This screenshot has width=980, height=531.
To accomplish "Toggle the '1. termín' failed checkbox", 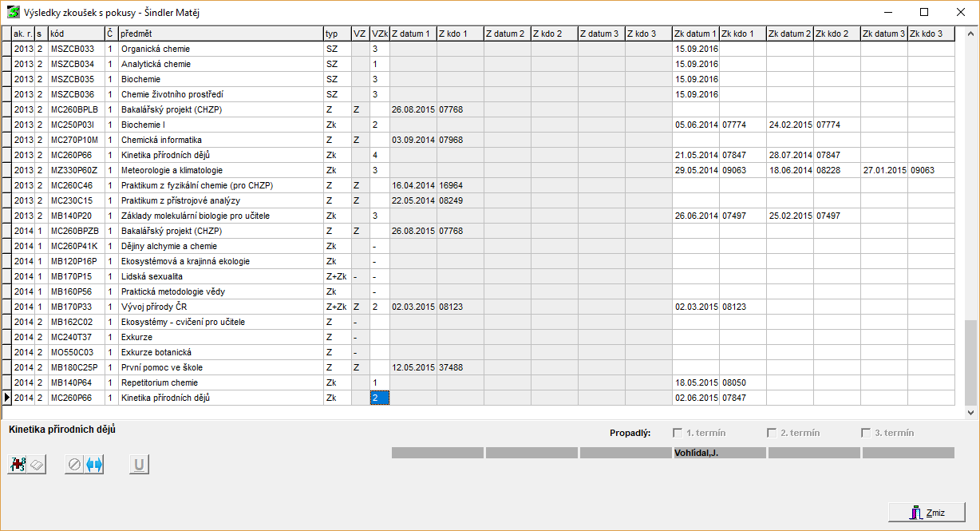I will 678,433.
